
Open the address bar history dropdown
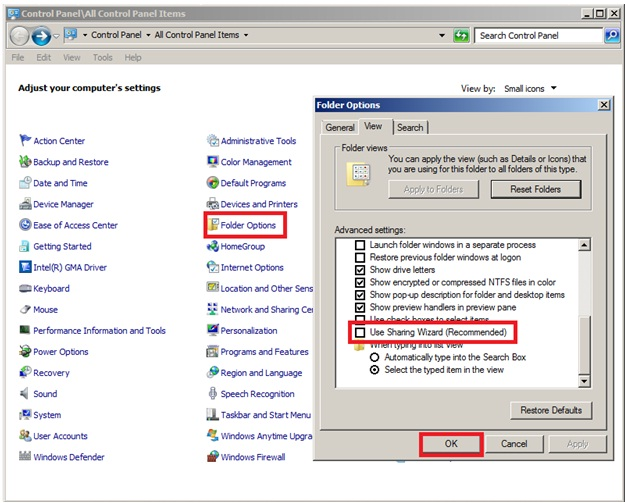click(442, 35)
